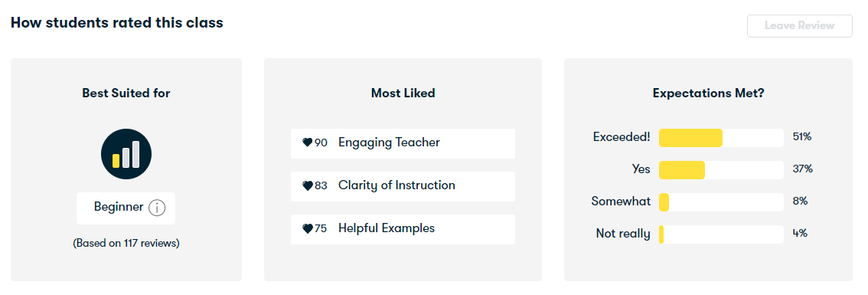The height and width of the screenshot is (295, 868).
Task: Click the Yes expectations bar
Action: (x=721, y=169)
